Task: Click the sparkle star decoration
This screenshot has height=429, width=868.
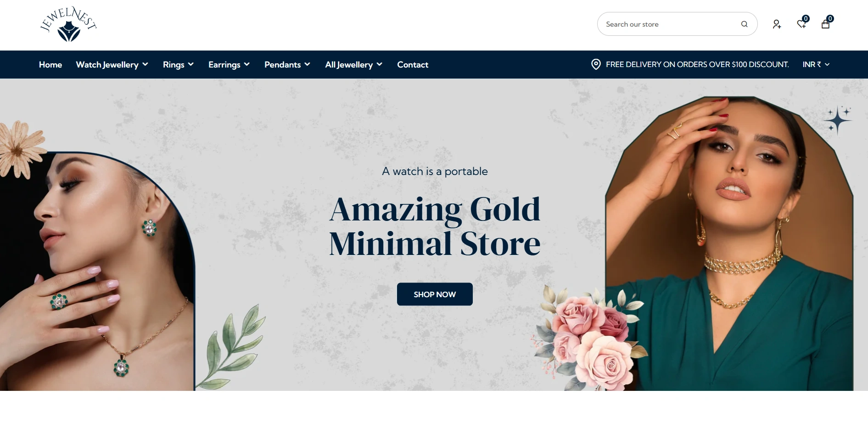Action: (x=837, y=120)
